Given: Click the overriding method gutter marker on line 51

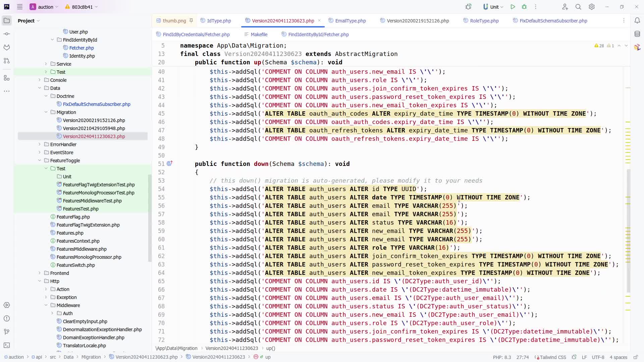Looking at the screenshot, I should click(x=170, y=163).
